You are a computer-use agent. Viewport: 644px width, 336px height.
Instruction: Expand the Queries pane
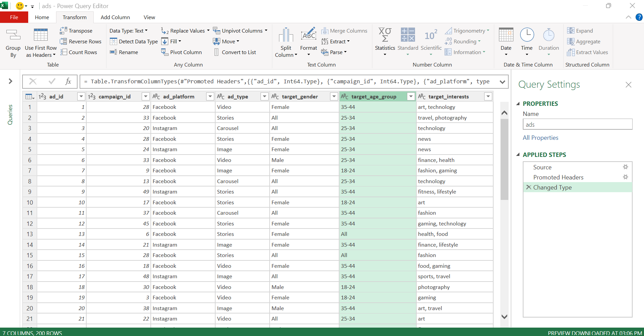point(10,81)
